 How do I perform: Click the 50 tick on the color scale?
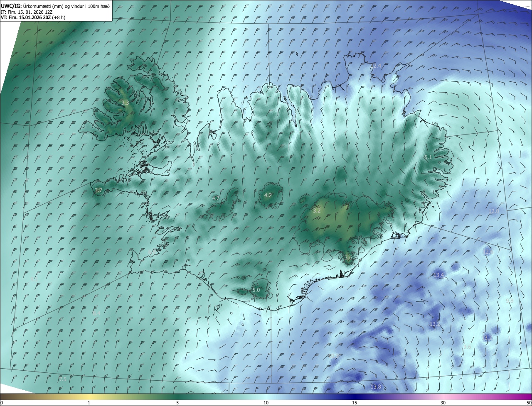pos(529,403)
